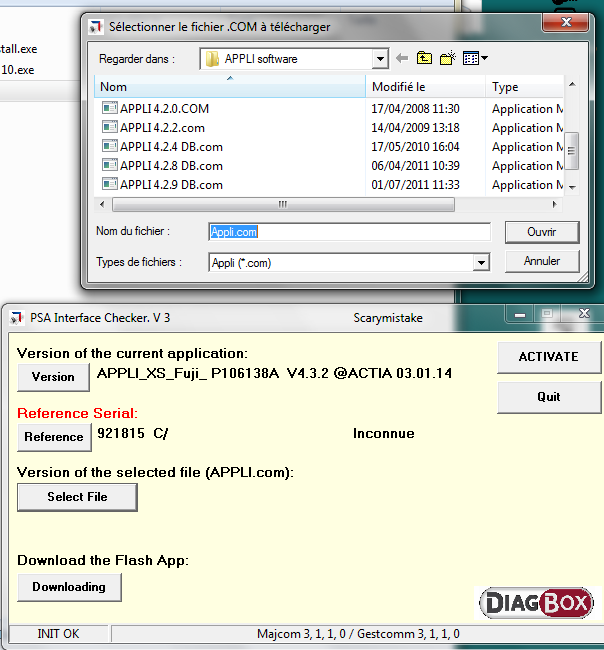This screenshot has height=650, width=604.
Task: Select the file name 'APPLI 4.2.2.com'
Action: [x=163, y=128]
